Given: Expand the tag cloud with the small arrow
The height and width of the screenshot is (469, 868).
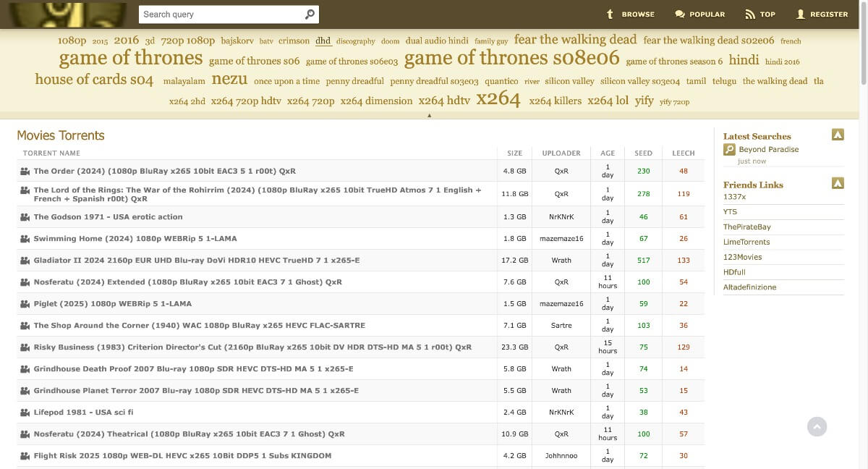Looking at the screenshot, I should [430, 114].
